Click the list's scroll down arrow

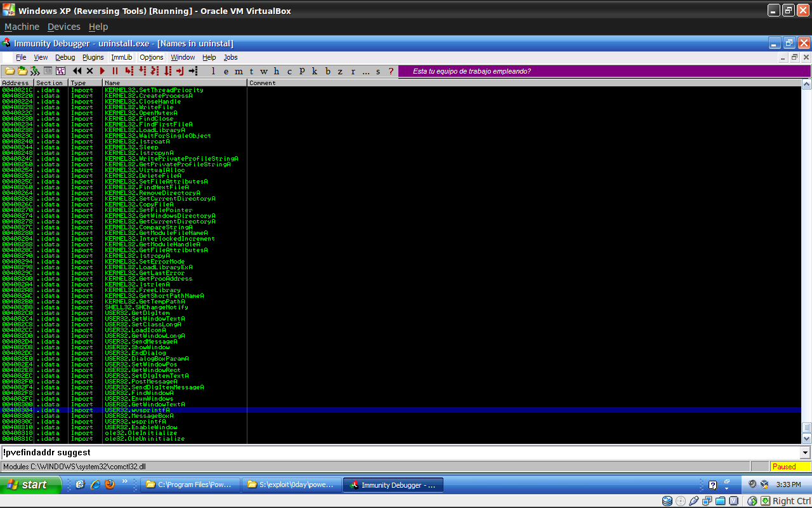[x=806, y=438]
